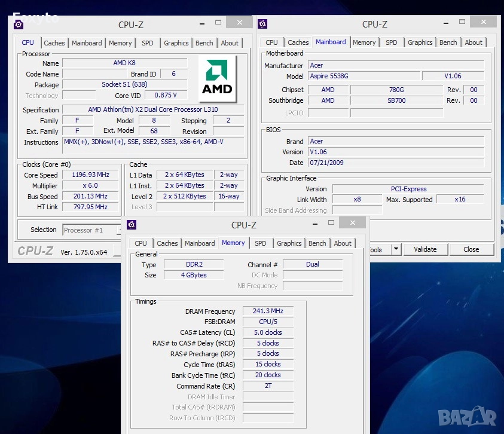Switch to SPD tab in the Memory window
The image size is (504, 434).
[261, 243]
